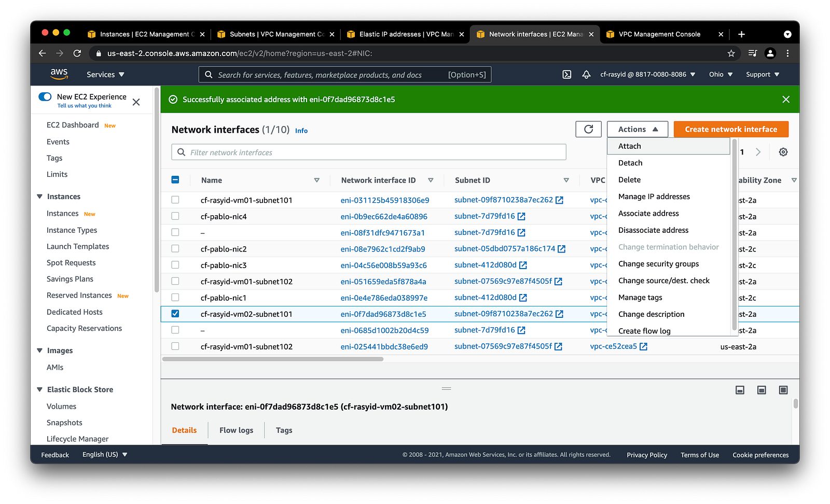The height and width of the screenshot is (504, 830).
Task: Select checkbox for cf-pablo-nic3
Action: pyautogui.click(x=175, y=264)
